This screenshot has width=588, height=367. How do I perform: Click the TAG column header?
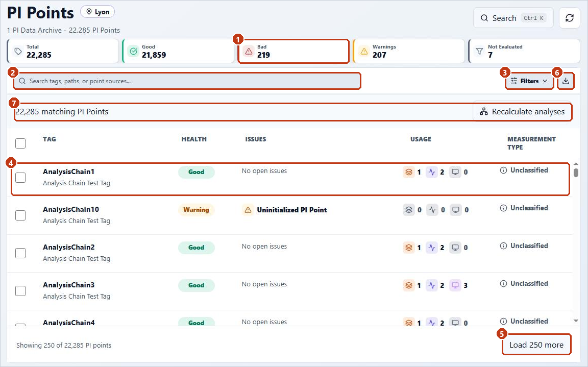tap(50, 139)
